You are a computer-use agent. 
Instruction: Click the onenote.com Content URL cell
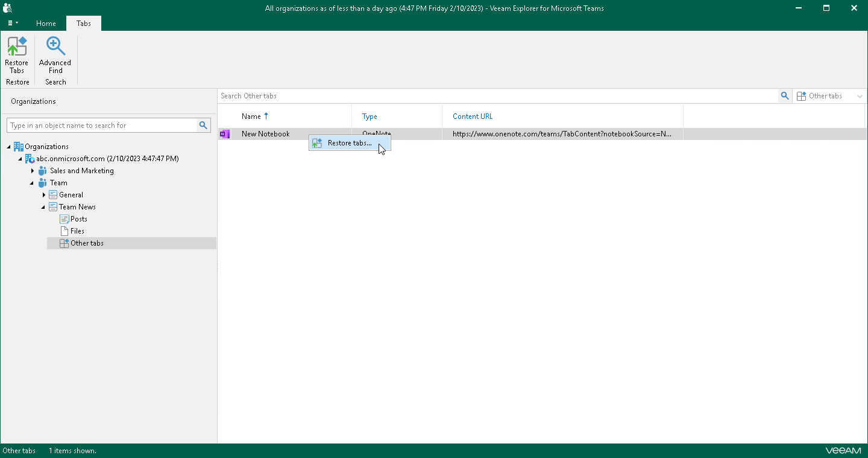[x=562, y=134]
